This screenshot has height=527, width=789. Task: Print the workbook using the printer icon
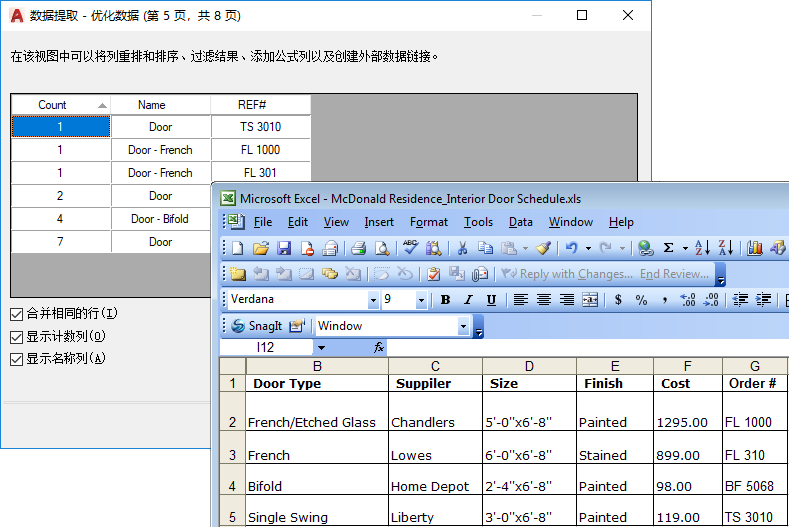pyautogui.click(x=358, y=248)
